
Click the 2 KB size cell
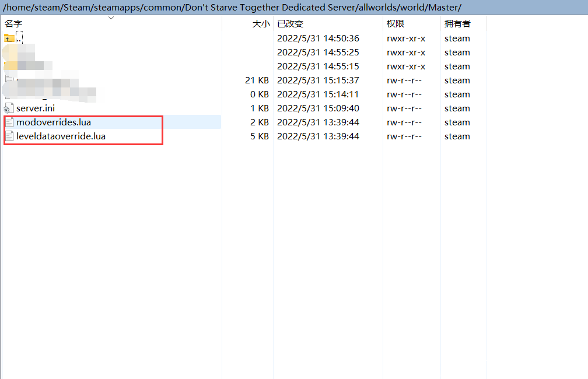(260, 122)
